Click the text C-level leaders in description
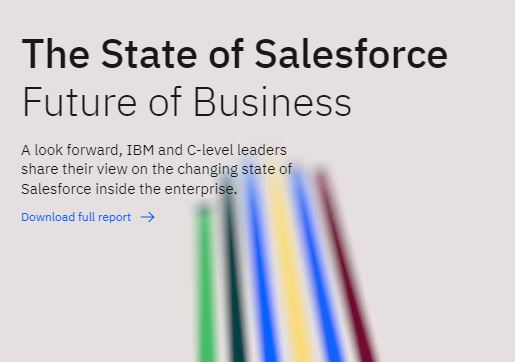515x362 pixels. coord(237,150)
